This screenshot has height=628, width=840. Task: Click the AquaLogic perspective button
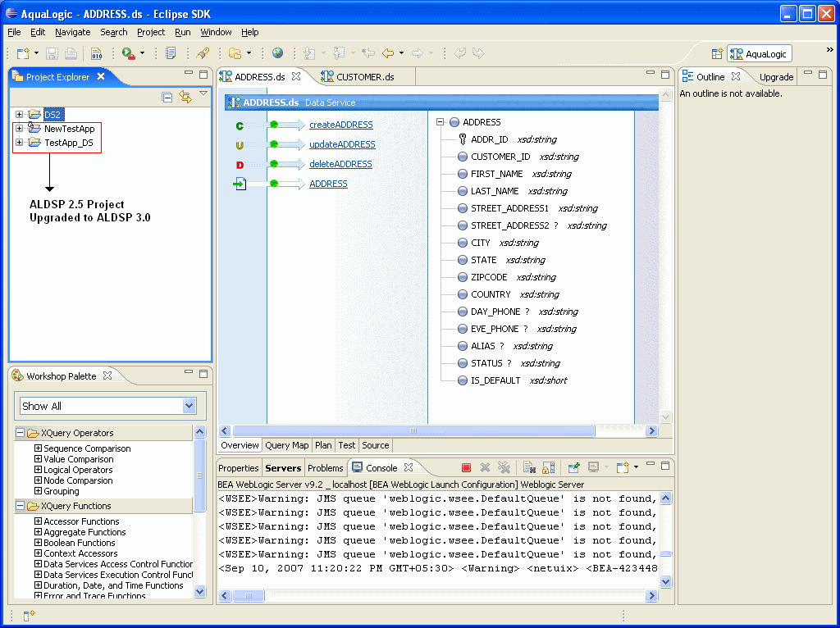click(x=759, y=53)
